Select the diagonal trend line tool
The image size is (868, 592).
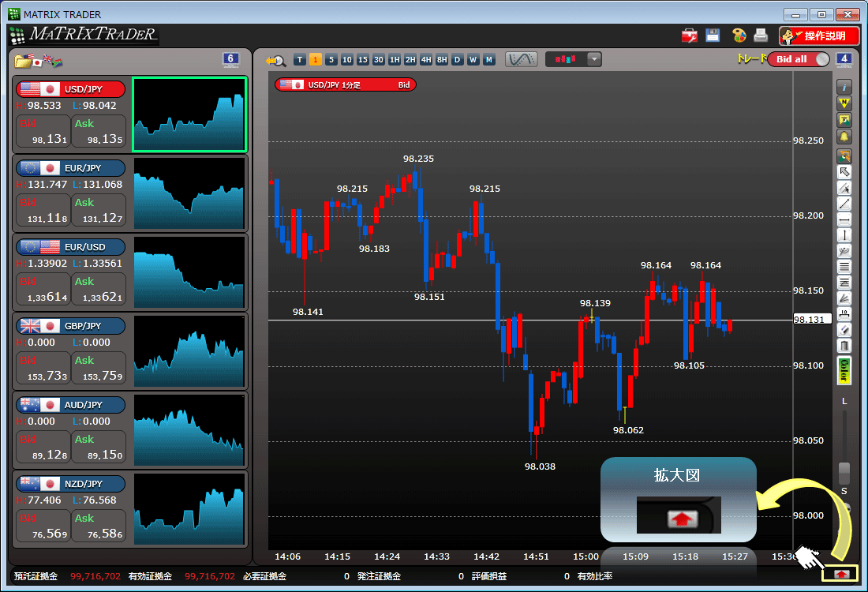(x=844, y=204)
